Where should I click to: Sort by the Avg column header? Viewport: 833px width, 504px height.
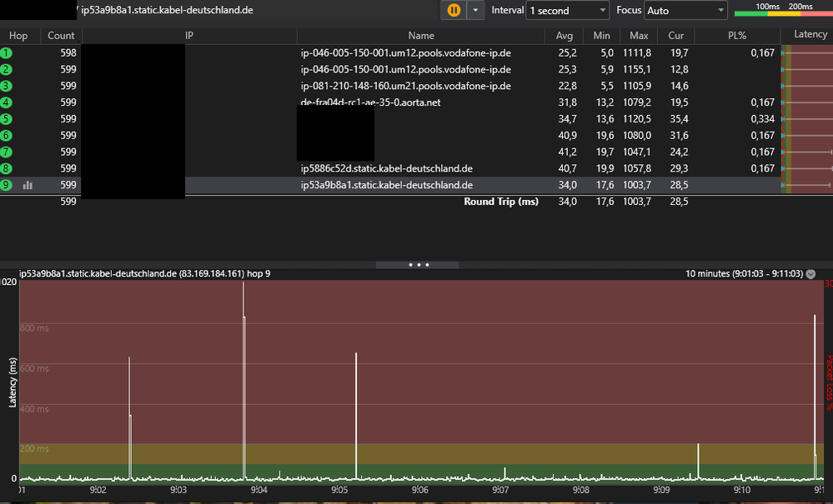565,36
